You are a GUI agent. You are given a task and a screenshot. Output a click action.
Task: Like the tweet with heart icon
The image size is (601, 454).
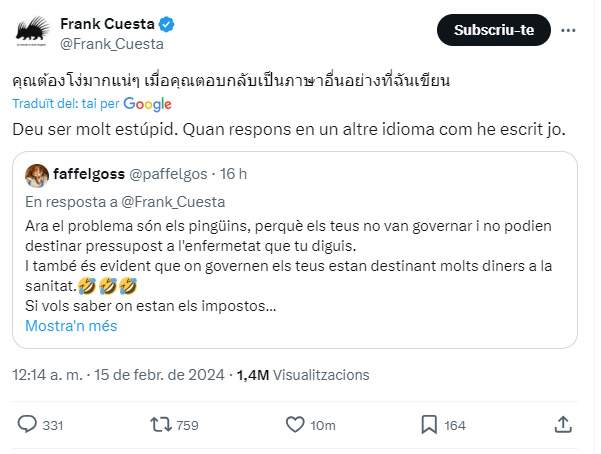click(295, 424)
